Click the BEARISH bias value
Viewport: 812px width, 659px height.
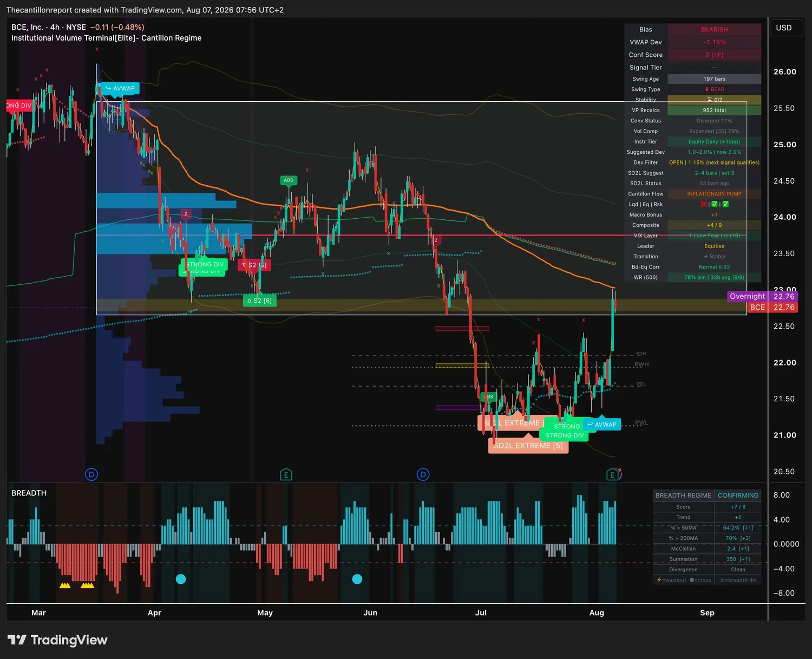tap(715, 30)
